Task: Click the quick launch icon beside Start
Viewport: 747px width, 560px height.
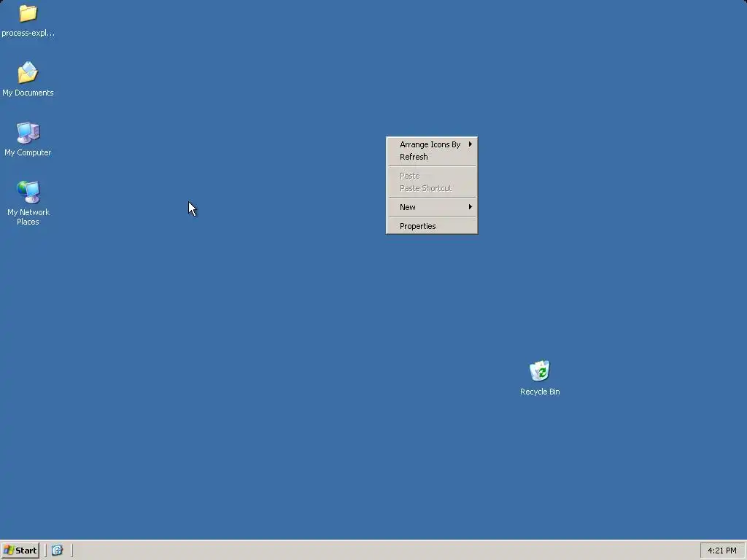Action: point(57,551)
